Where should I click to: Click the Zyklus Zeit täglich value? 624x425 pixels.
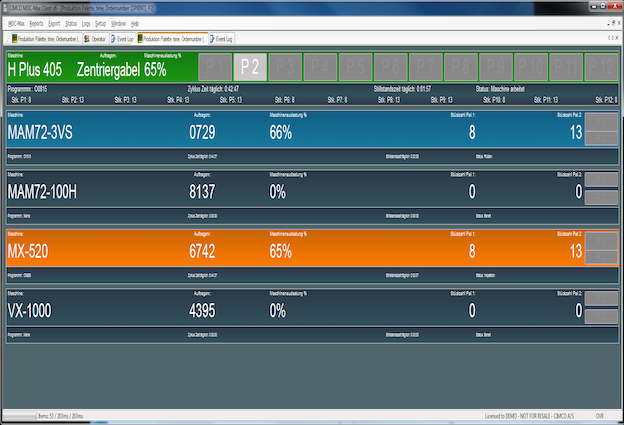click(x=213, y=89)
